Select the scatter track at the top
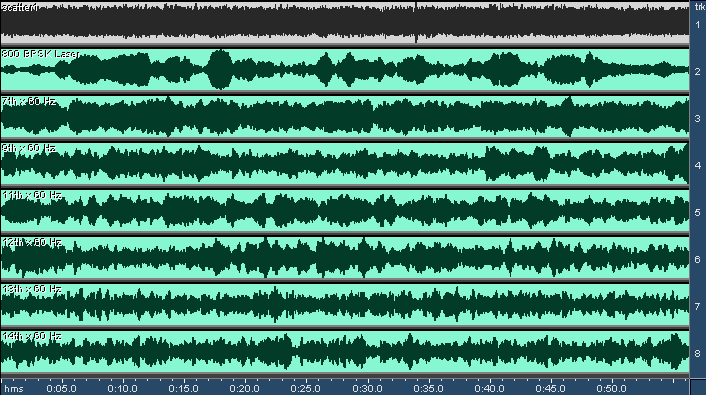This screenshot has width=706, height=395. (344, 23)
